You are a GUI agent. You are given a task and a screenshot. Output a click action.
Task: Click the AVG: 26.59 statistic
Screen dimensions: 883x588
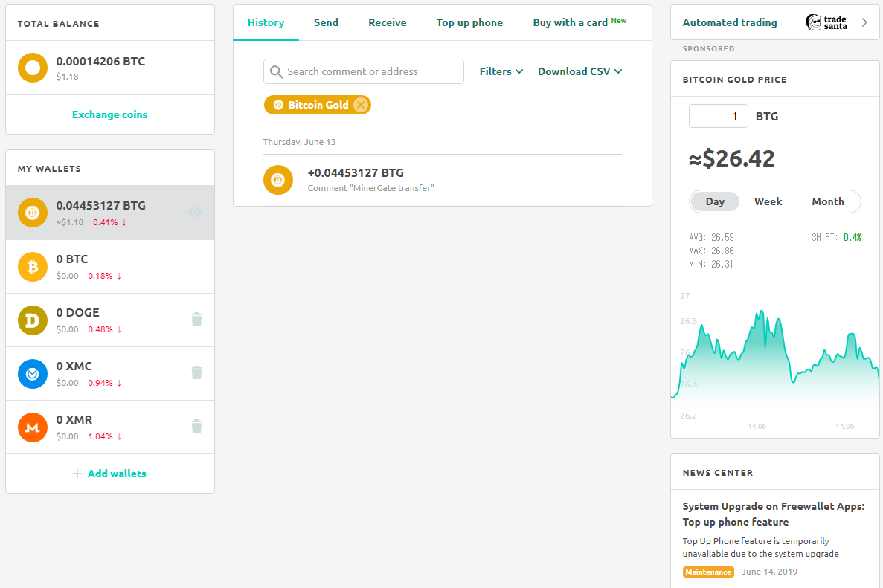[x=711, y=237]
